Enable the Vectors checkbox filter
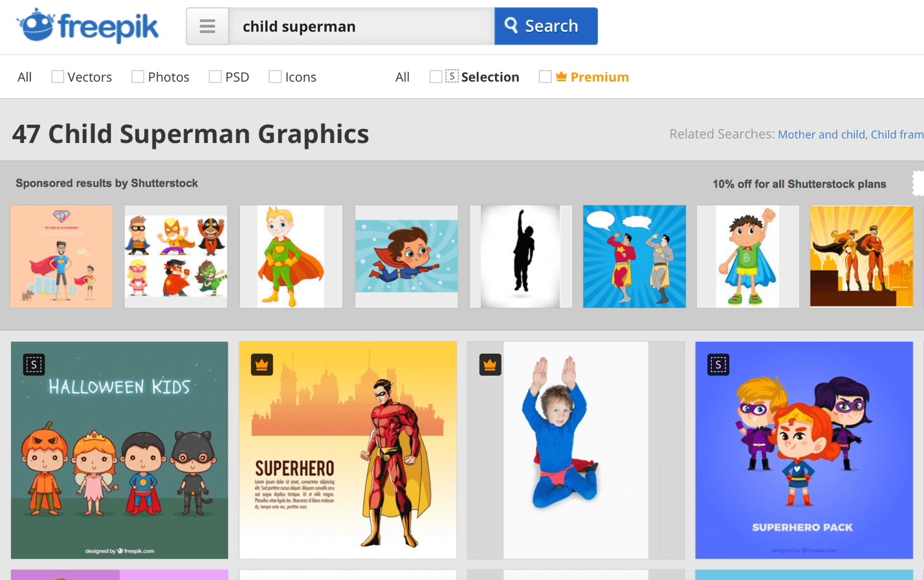The width and height of the screenshot is (924, 580). tap(58, 77)
